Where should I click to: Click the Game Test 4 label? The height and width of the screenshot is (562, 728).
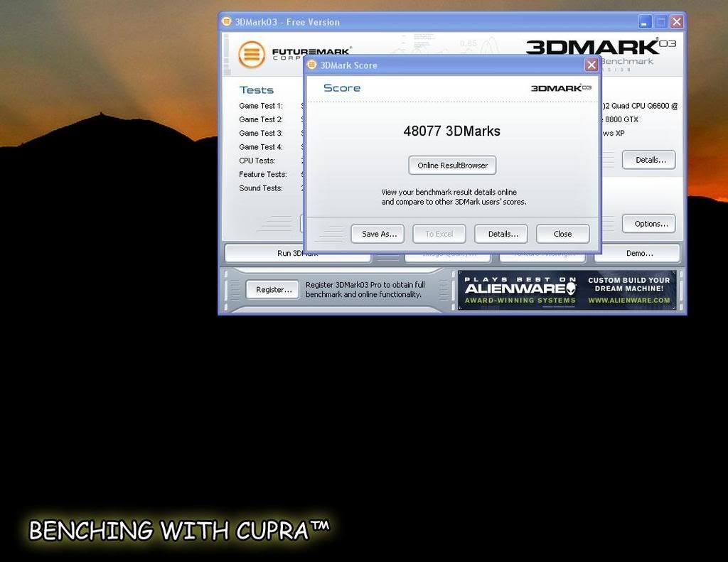tap(261, 146)
